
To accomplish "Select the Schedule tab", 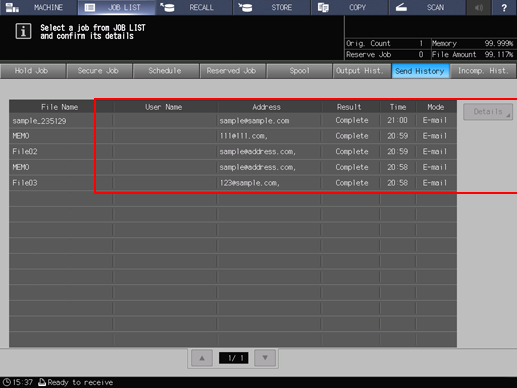I will click(166, 71).
